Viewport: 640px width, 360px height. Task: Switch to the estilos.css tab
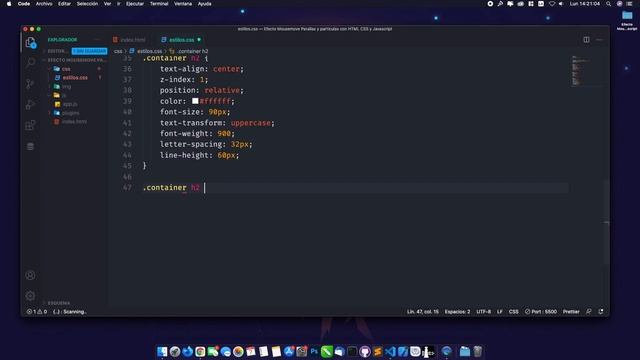pyautogui.click(x=181, y=40)
